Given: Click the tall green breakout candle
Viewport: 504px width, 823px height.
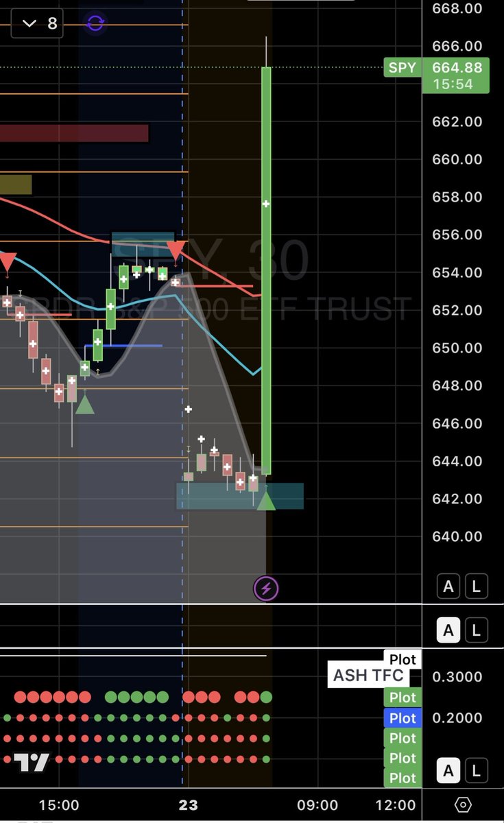Looking at the screenshot, I should click(266, 270).
